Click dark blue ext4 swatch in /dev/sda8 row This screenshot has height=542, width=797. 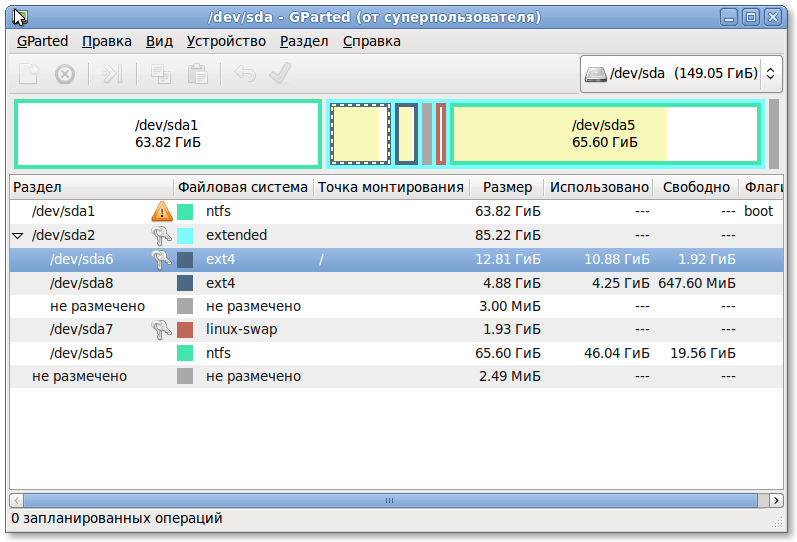coord(185,283)
